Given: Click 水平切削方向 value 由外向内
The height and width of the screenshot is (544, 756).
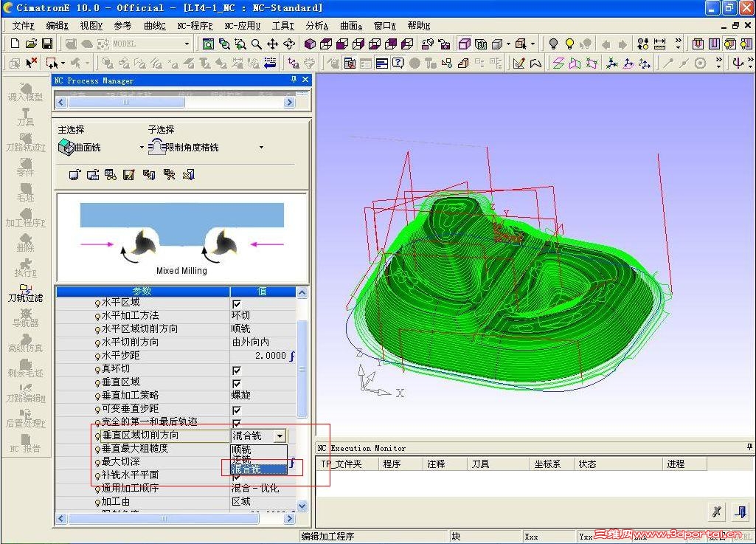Looking at the screenshot, I should coord(250,342).
